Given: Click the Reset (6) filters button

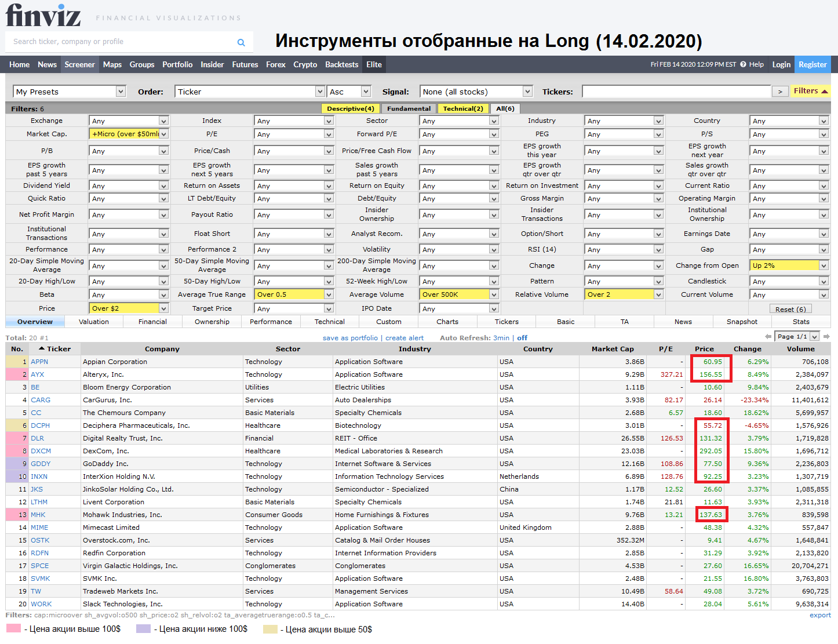Looking at the screenshot, I should pos(790,309).
